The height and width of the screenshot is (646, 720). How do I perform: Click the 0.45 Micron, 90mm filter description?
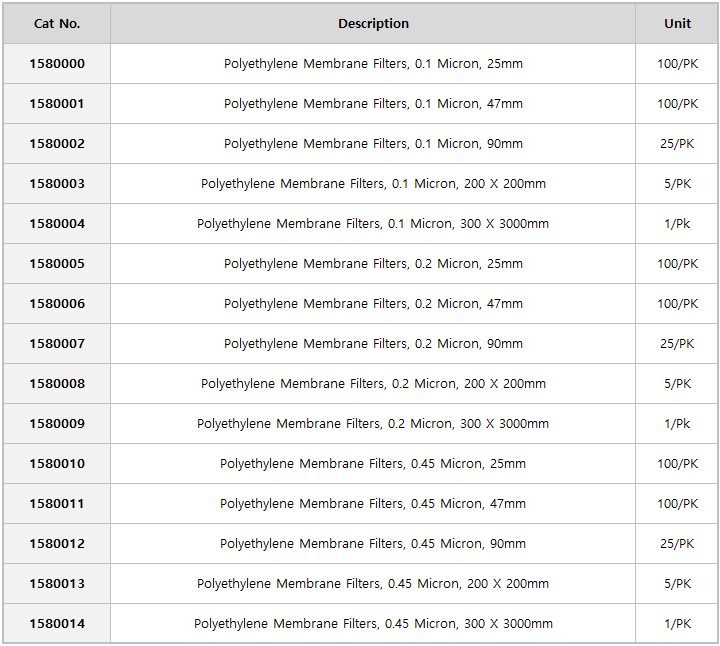tap(373, 544)
